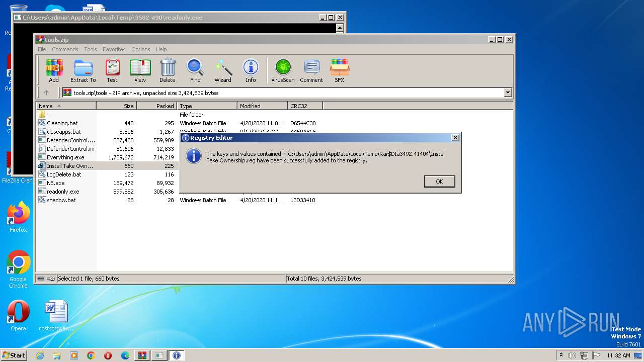Open the Help menu
Screen dimensions: 644x362
[161, 49]
